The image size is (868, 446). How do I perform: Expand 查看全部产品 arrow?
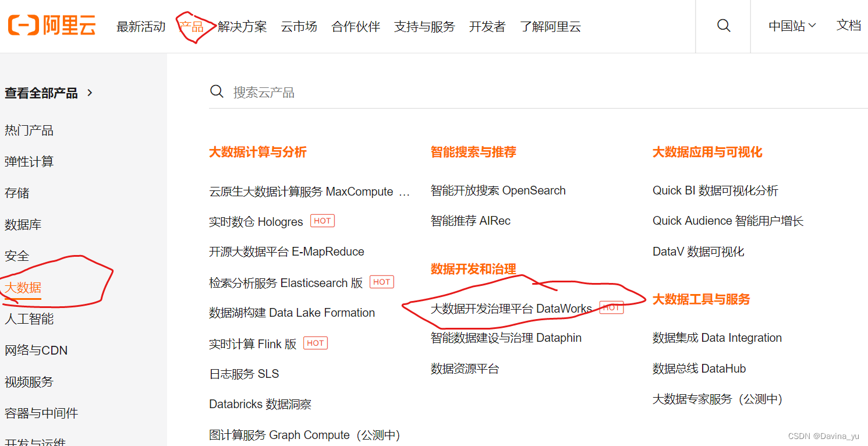(x=90, y=93)
